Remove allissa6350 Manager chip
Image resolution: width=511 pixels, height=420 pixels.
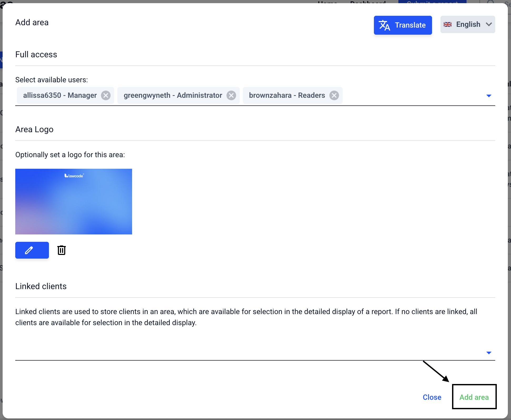[106, 95]
